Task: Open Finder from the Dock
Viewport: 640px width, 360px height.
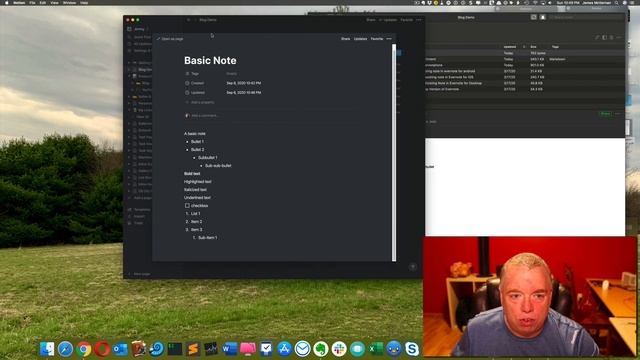Action: coord(47,349)
